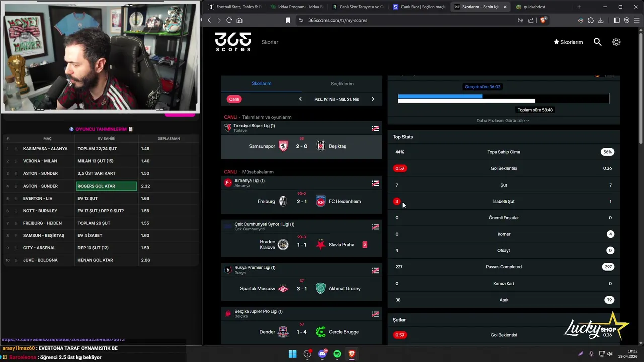Open a new browser tab

pyautogui.click(x=579, y=7)
